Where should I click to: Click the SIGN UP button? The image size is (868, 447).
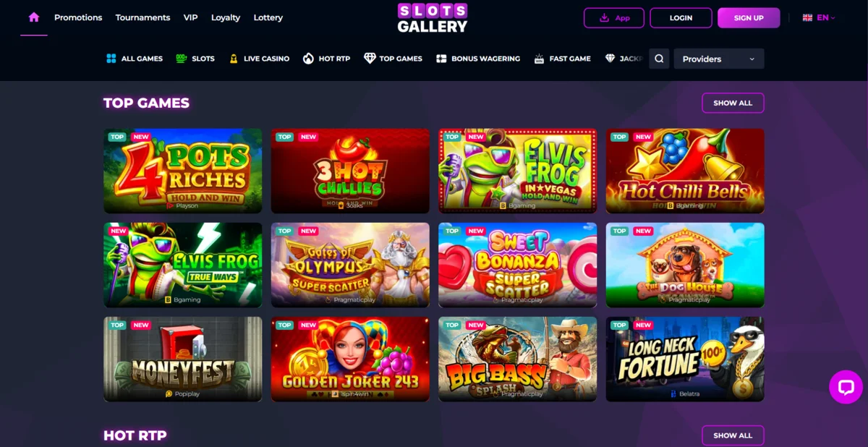(x=749, y=18)
